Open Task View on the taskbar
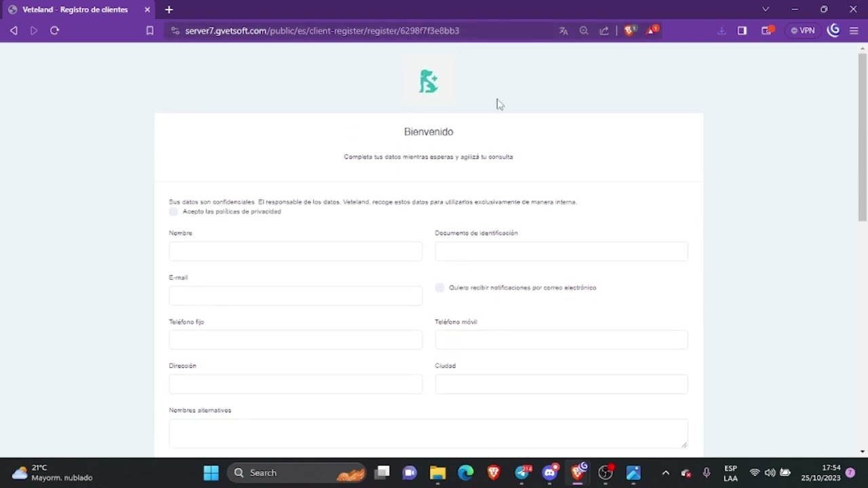This screenshot has height=488, width=868. (382, 472)
